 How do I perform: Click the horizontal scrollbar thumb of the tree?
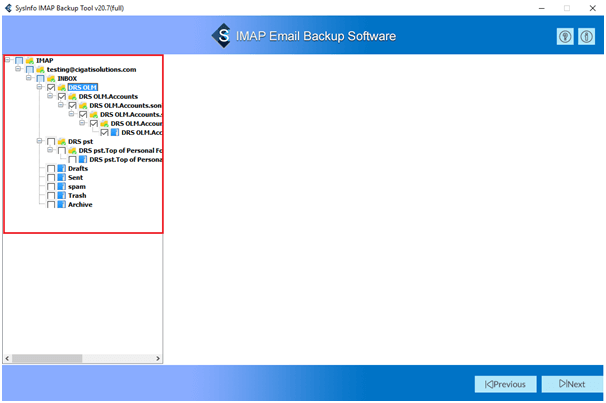pyautogui.click(x=47, y=359)
